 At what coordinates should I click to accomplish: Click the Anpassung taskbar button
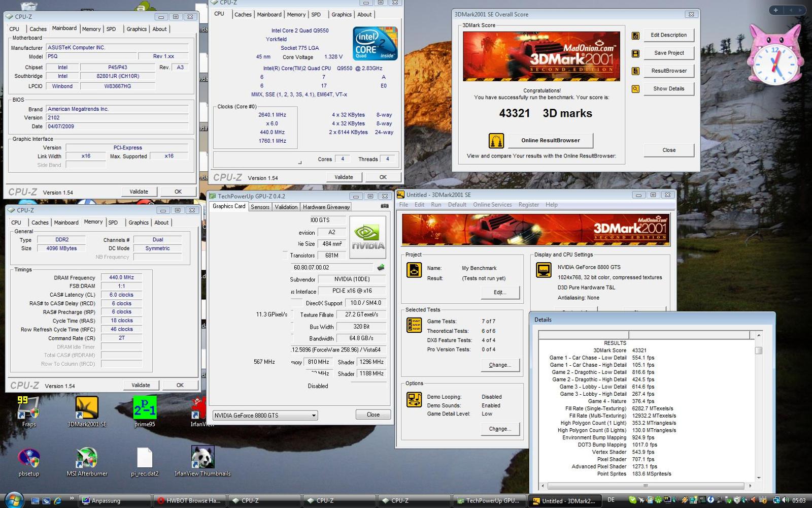tap(115, 500)
